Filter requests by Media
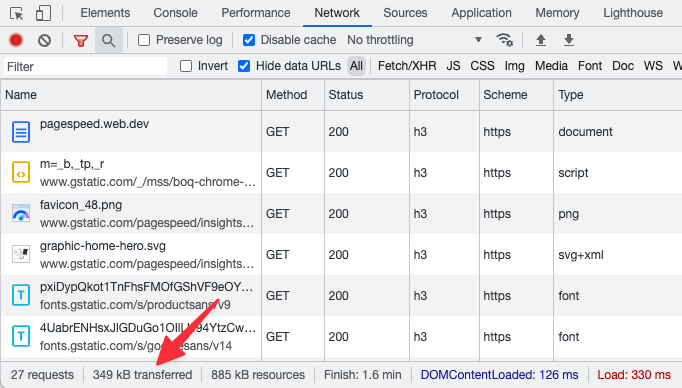Image resolution: width=682 pixels, height=388 pixels. tap(552, 66)
